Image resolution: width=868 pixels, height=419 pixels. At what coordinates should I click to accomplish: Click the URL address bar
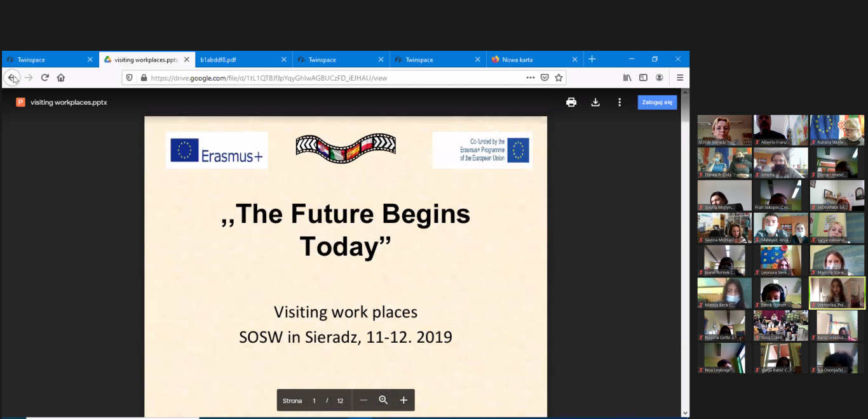pyautogui.click(x=330, y=78)
